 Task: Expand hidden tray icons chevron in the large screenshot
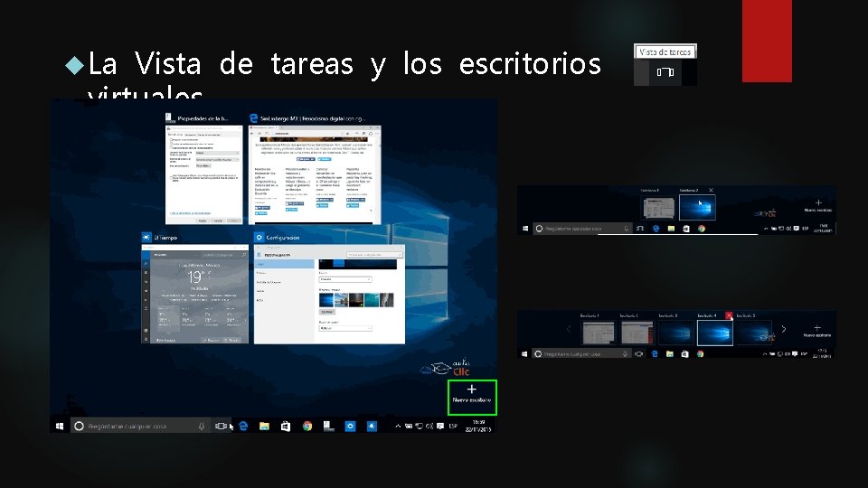click(398, 426)
